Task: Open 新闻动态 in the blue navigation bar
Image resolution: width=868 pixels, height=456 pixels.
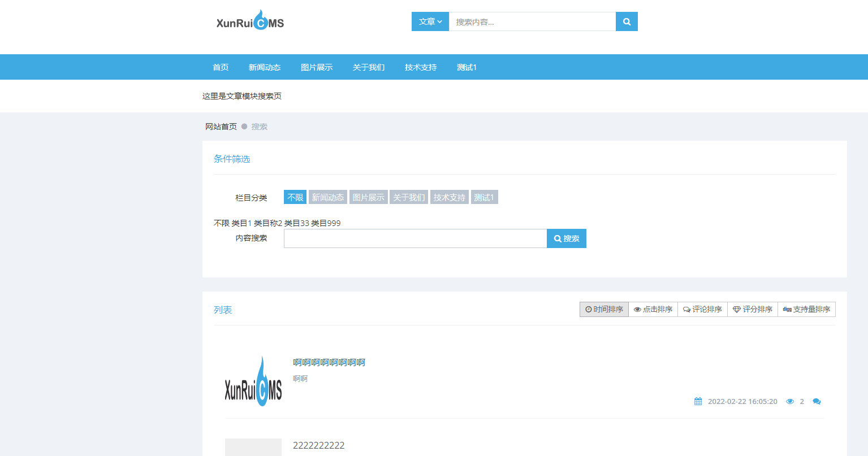Action: [265, 67]
